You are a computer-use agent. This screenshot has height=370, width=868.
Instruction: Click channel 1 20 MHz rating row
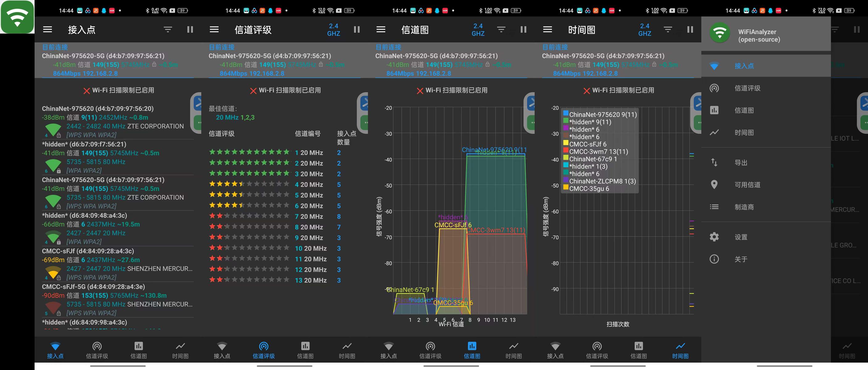tap(275, 153)
